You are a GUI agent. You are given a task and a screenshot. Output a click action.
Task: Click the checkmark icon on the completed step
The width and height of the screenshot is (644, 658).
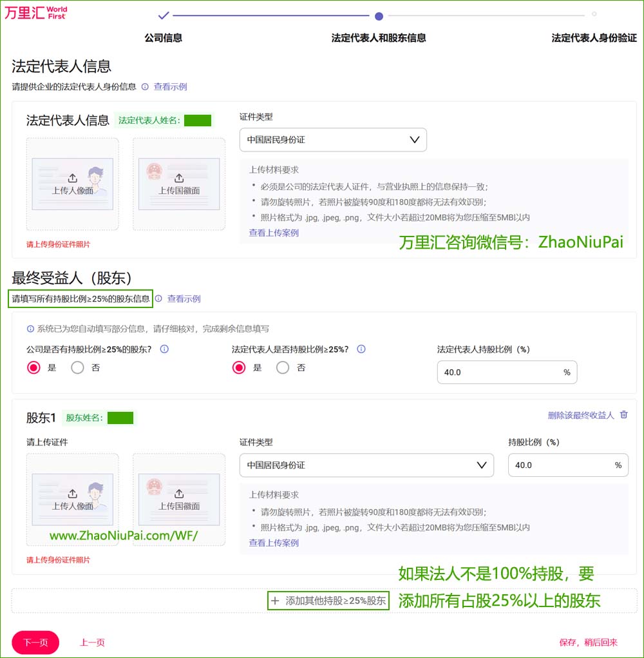point(163,14)
